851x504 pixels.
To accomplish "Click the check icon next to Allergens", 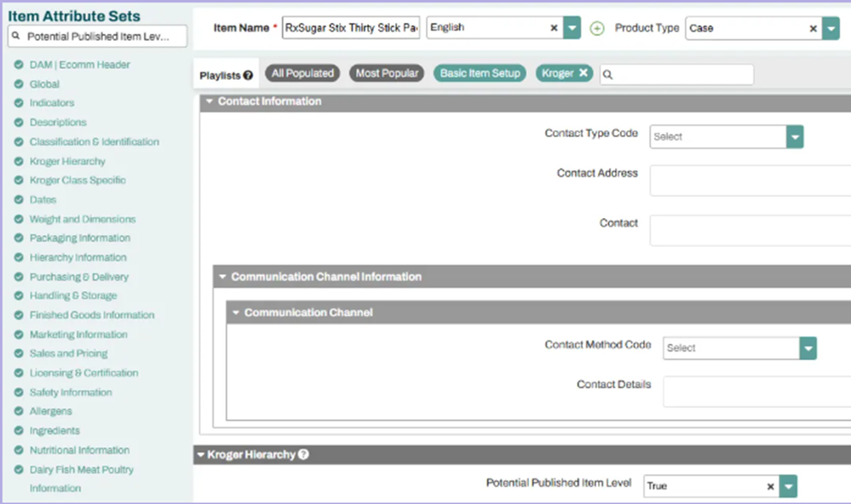I will tap(19, 412).
